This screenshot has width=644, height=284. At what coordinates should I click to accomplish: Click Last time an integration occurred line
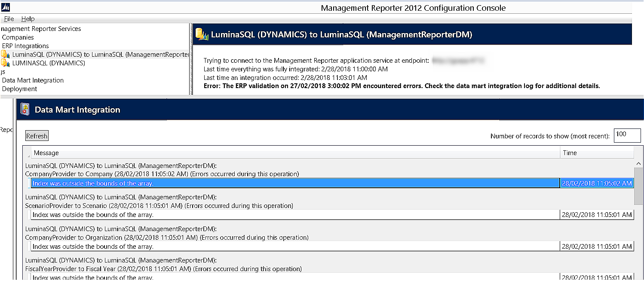click(285, 78)
